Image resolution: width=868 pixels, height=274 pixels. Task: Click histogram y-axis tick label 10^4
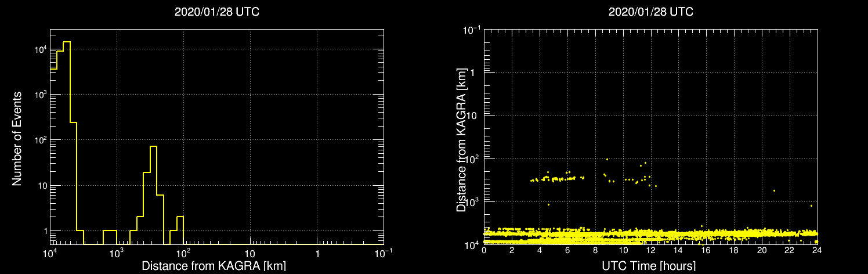pyautogui.click(x=41, y=49)
